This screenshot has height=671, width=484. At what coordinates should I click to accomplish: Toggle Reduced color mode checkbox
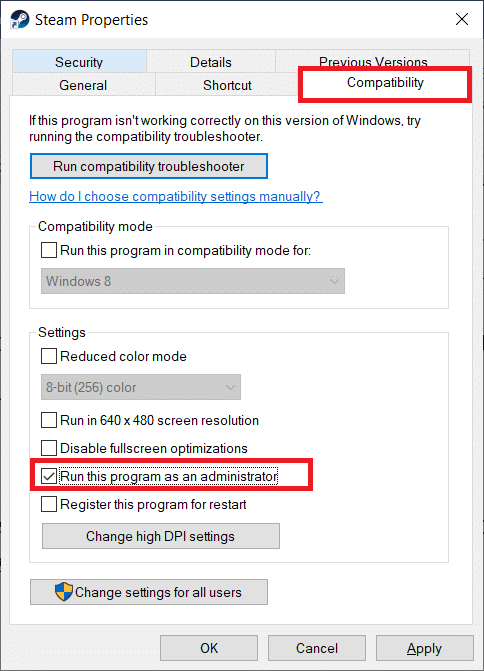(49, 356)
